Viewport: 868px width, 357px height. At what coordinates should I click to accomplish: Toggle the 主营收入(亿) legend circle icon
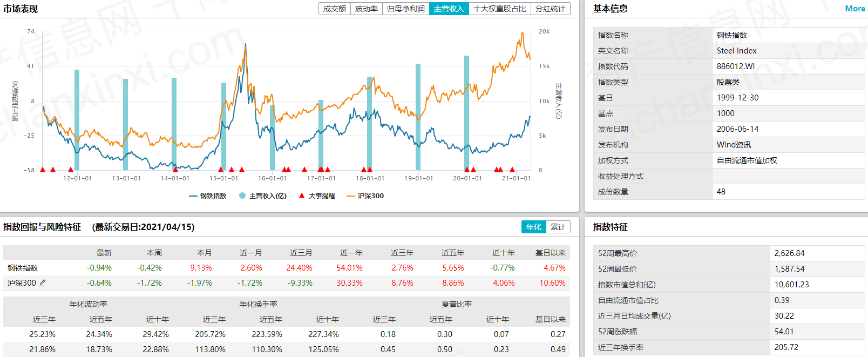coord(242,196)
